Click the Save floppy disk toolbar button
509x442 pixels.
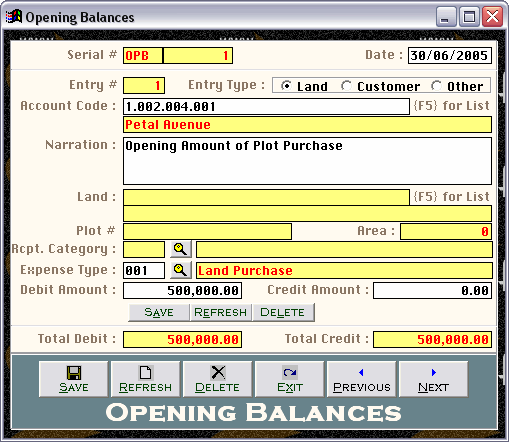(x=74, y=379)
